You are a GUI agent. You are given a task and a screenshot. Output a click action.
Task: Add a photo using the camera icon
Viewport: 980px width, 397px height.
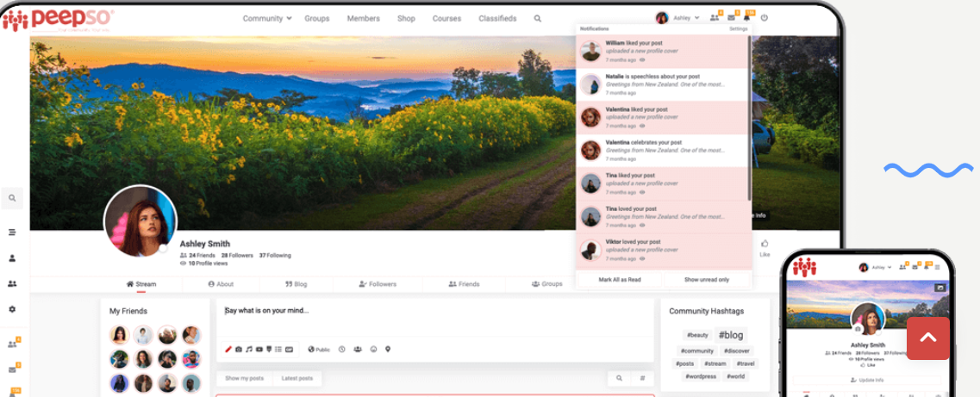239,350
